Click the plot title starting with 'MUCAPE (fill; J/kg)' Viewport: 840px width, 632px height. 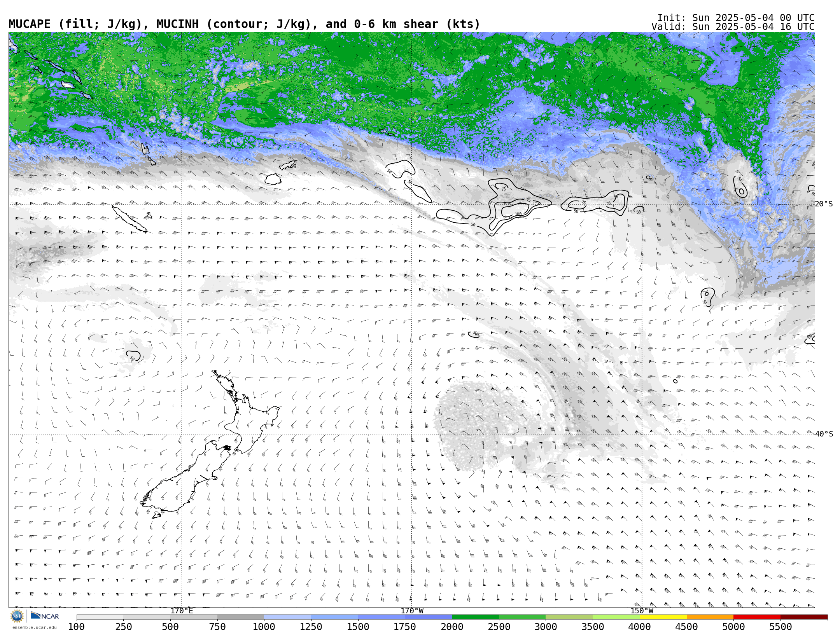click(x=244, y=24)
